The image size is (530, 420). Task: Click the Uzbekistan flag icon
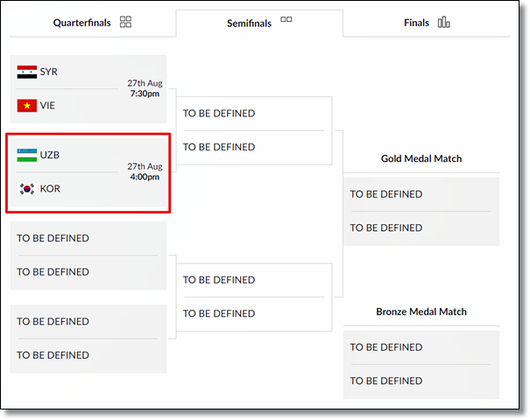pyautogui.click(x=27, y=155)
